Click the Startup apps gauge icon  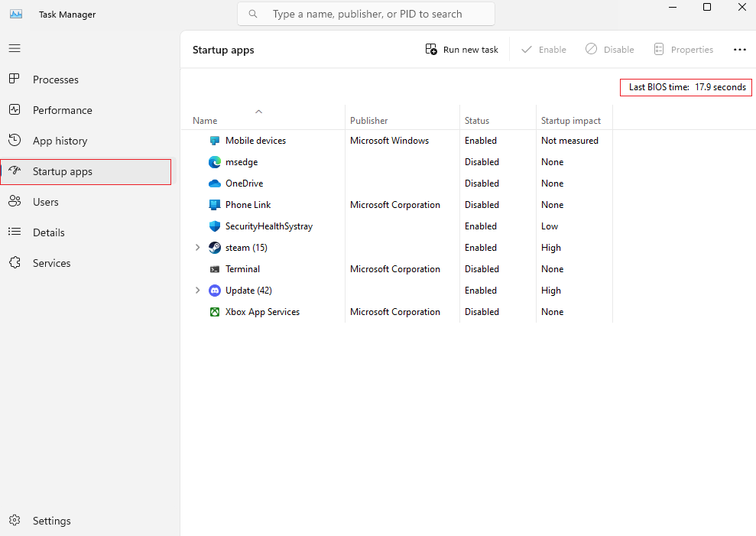click(15, 171)
